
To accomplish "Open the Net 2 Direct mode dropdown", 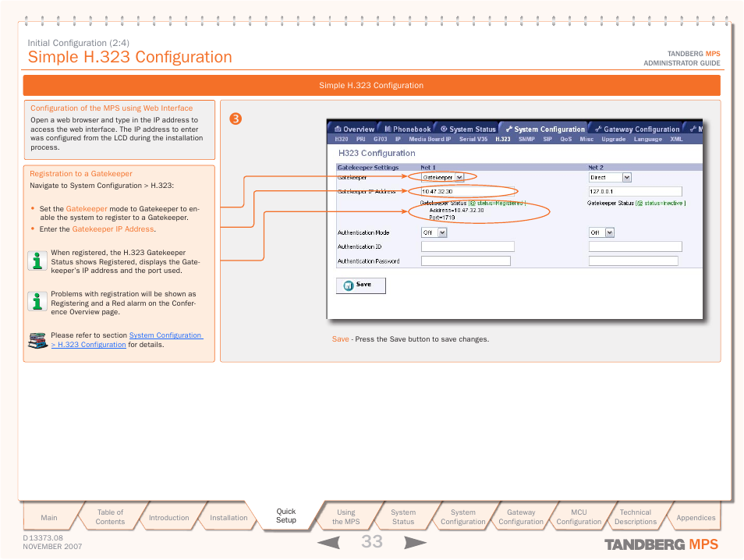I will [x=610, y=178].
